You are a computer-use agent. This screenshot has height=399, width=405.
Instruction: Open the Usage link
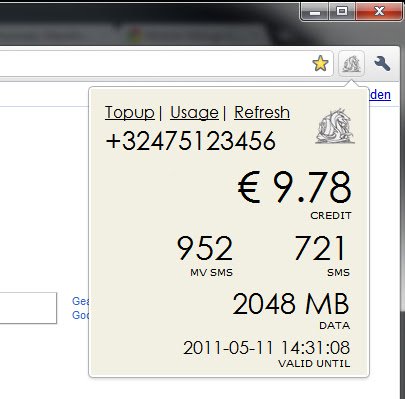[194, 112]
